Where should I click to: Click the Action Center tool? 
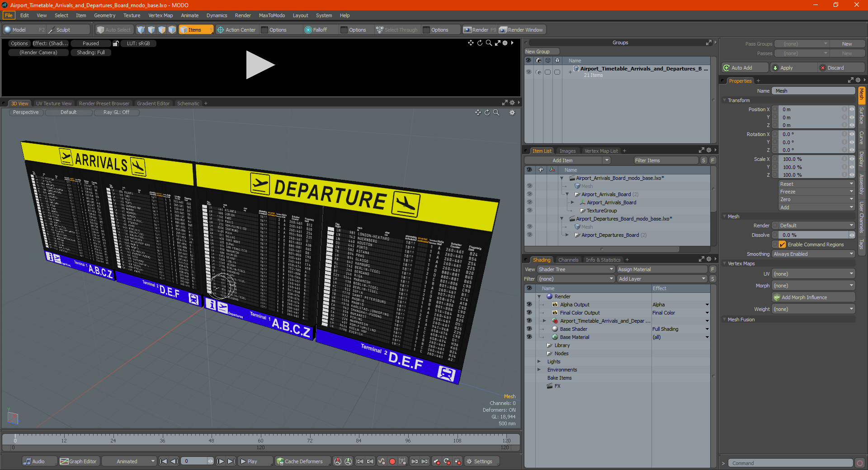coord(236,30)
